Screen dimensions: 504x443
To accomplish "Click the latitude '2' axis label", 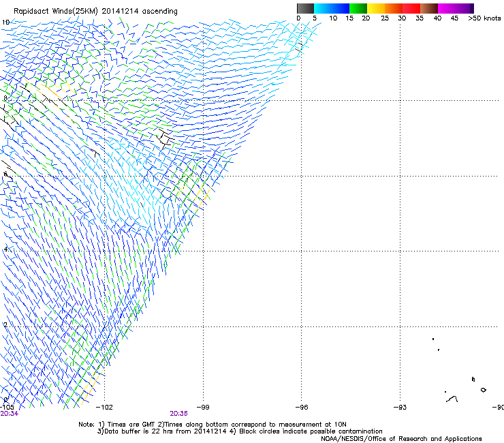I will pos(5,324).
